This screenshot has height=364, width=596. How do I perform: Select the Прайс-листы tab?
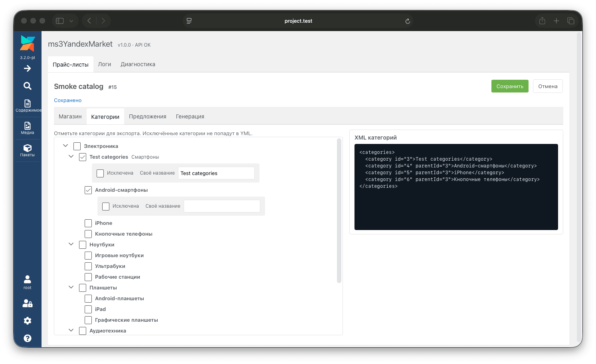coord(71,64)
